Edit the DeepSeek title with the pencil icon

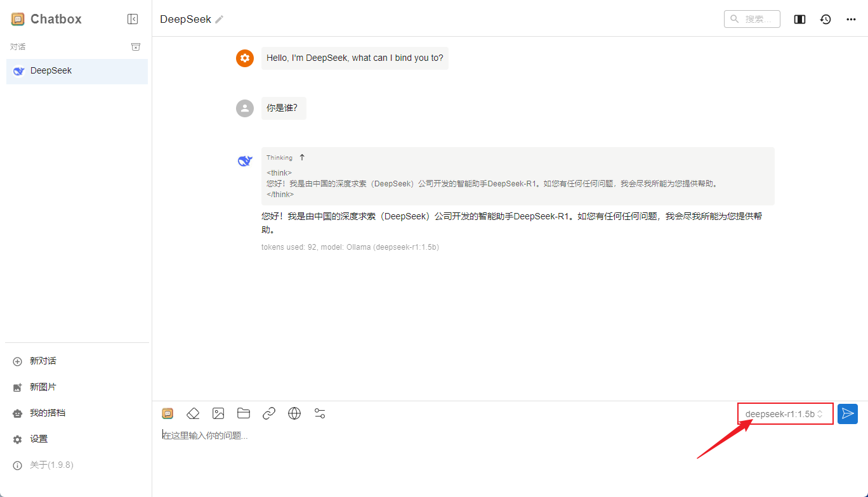220,20
